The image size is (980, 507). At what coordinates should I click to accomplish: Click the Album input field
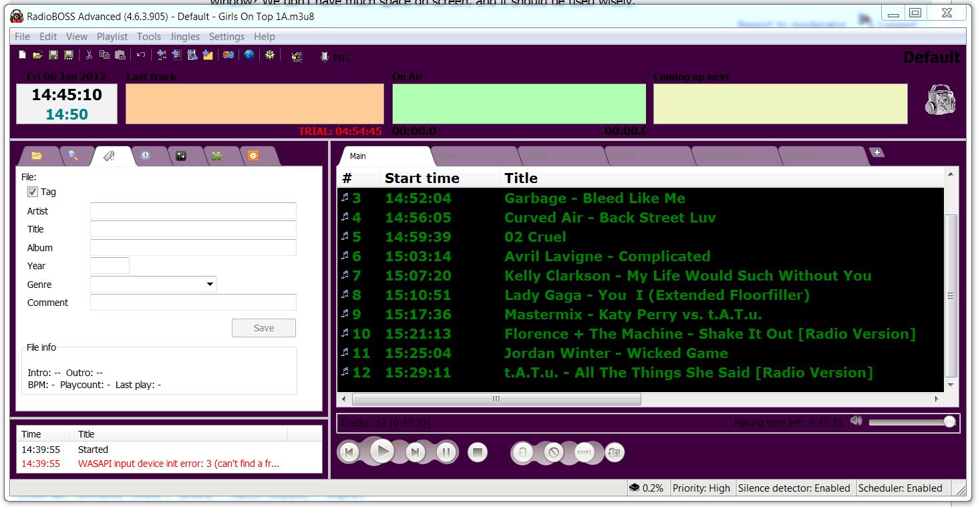pos(193,248)
